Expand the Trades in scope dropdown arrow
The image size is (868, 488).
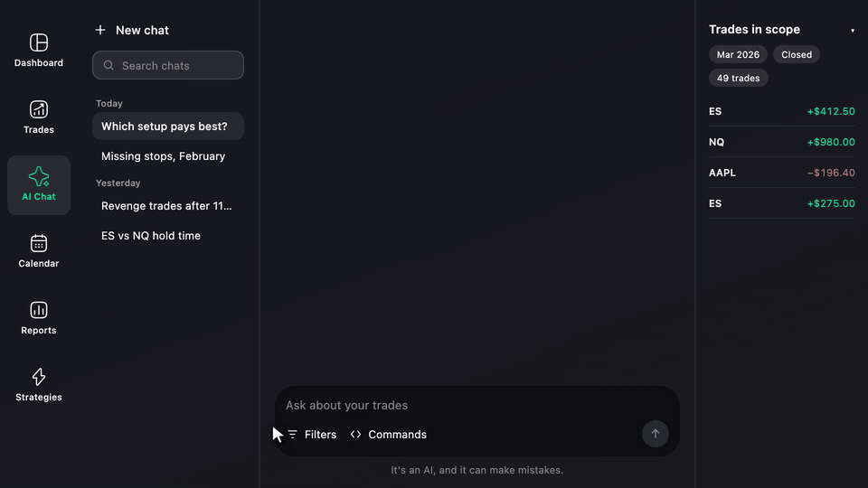point(853,31)
